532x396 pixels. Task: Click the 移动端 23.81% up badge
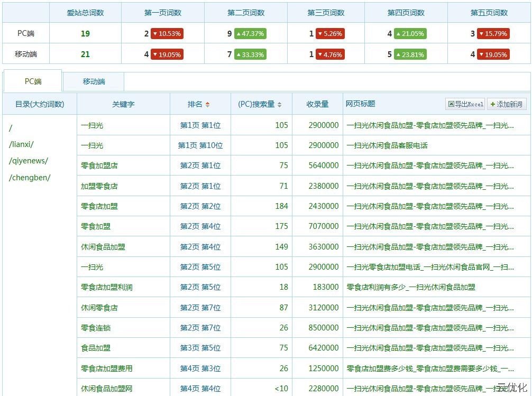[410, 54]
